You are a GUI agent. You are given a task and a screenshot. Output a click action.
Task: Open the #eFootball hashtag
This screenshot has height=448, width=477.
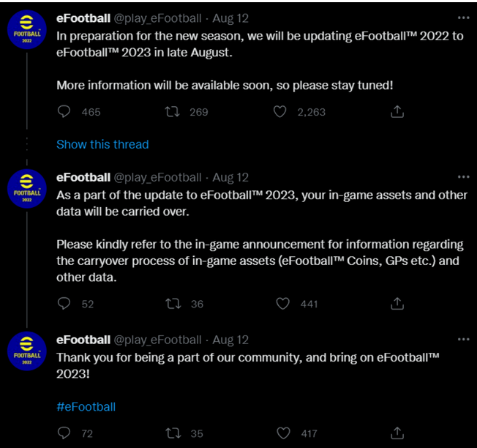click(86, 407)
